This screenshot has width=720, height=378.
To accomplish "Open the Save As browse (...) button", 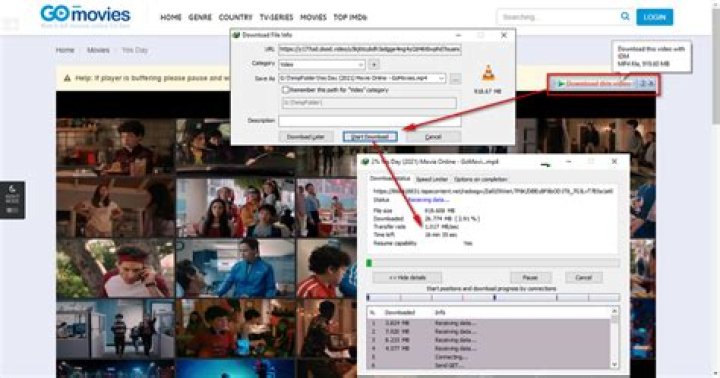I will (455, 79).
